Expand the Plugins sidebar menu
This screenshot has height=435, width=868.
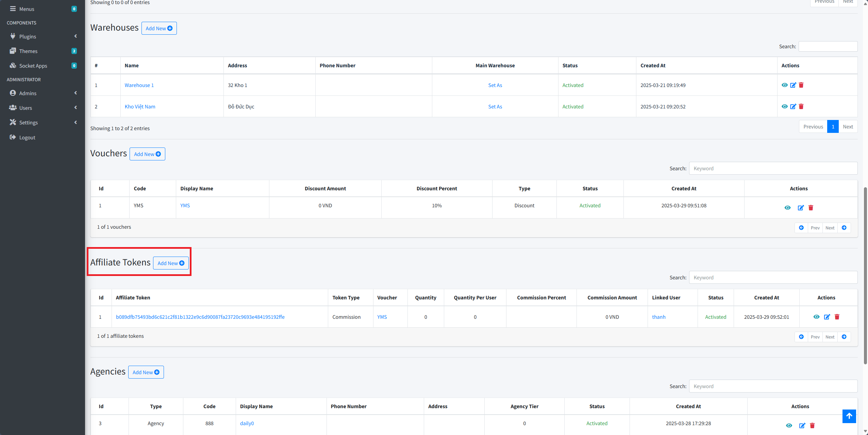point(43,36)
